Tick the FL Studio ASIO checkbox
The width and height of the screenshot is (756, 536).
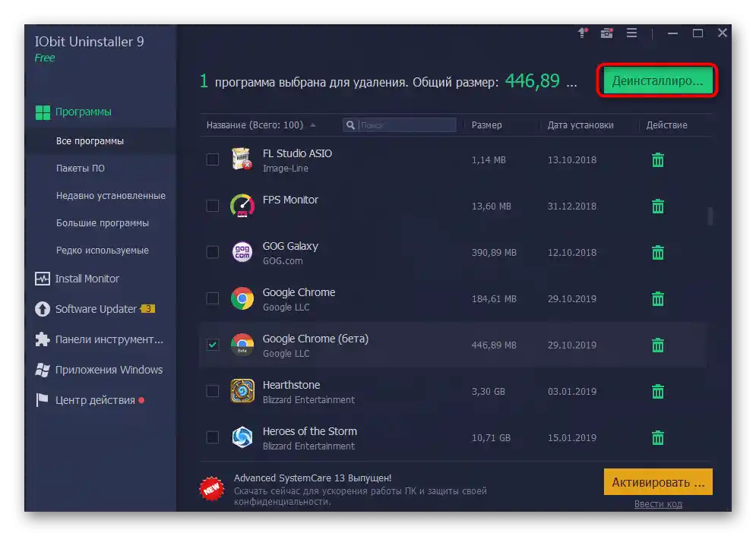pos(212,159)
